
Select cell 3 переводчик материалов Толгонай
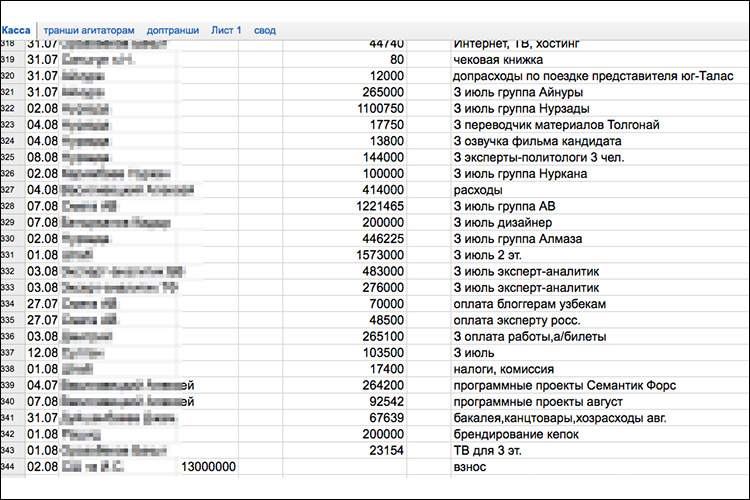pos(600,125)
